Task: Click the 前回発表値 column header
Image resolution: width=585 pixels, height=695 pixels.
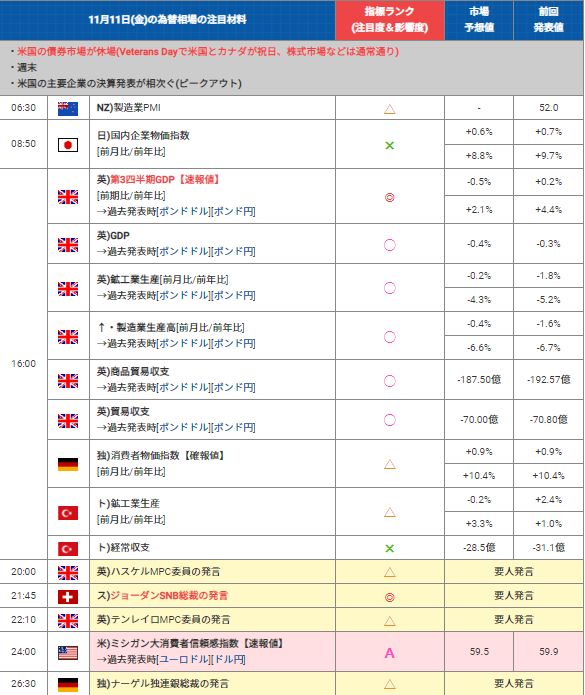Action: tap(549, 20)
